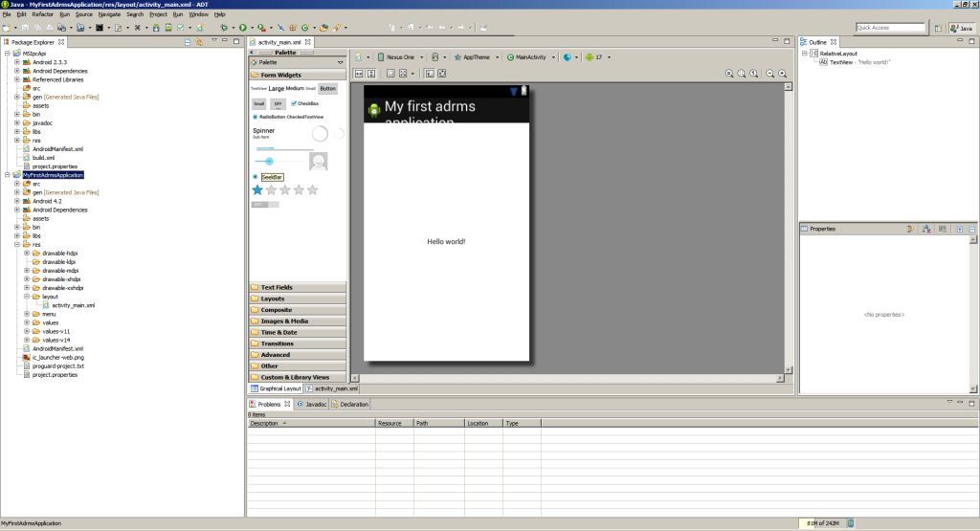Expand the drawable-hdpi folder

pyautogui.click(x=27, y=253)
